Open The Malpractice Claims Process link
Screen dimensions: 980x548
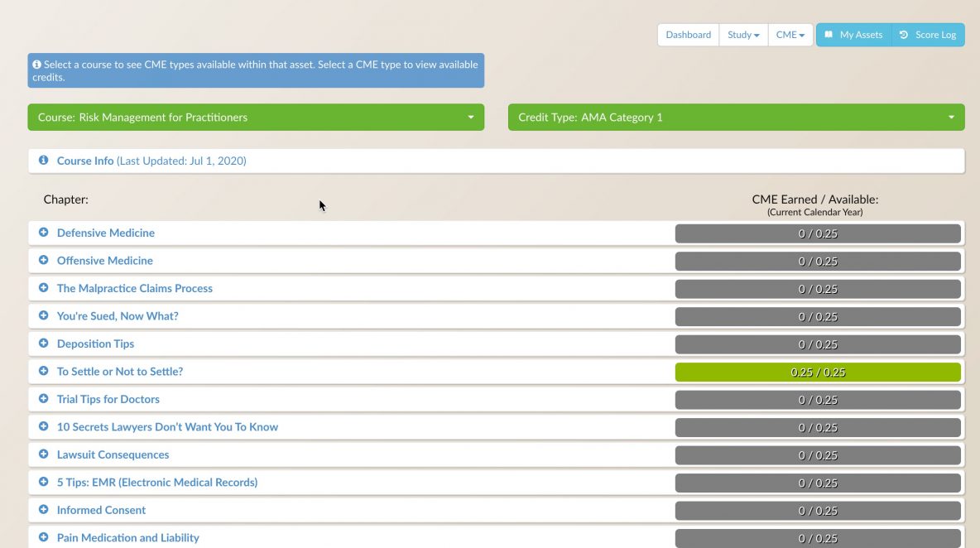click(x=134, y=288)
